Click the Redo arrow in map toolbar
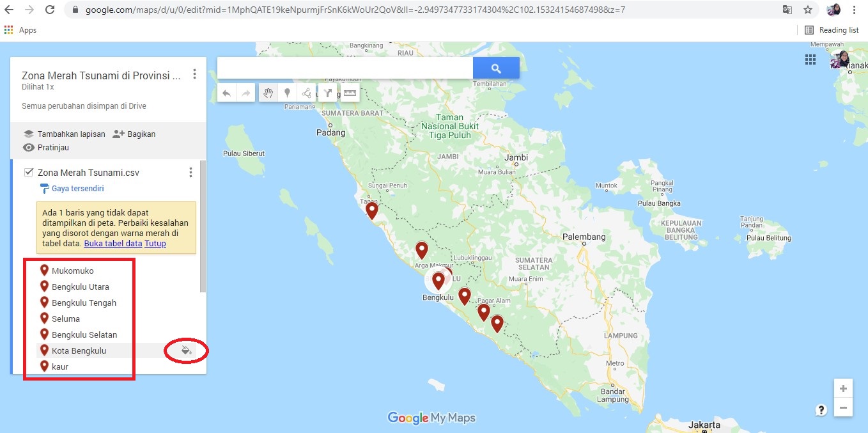Viewport: 868px width, 433px height. (x=246, y=93)
